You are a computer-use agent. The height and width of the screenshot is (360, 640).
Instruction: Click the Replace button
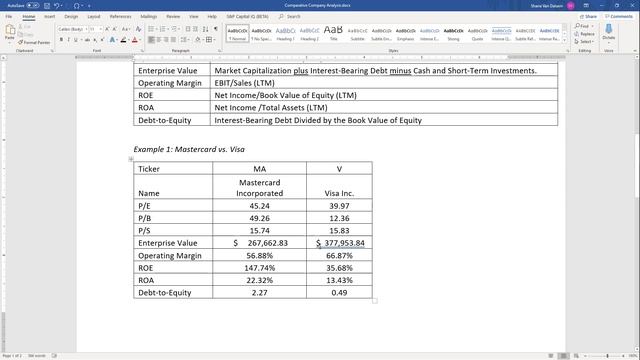click(584, 34)
